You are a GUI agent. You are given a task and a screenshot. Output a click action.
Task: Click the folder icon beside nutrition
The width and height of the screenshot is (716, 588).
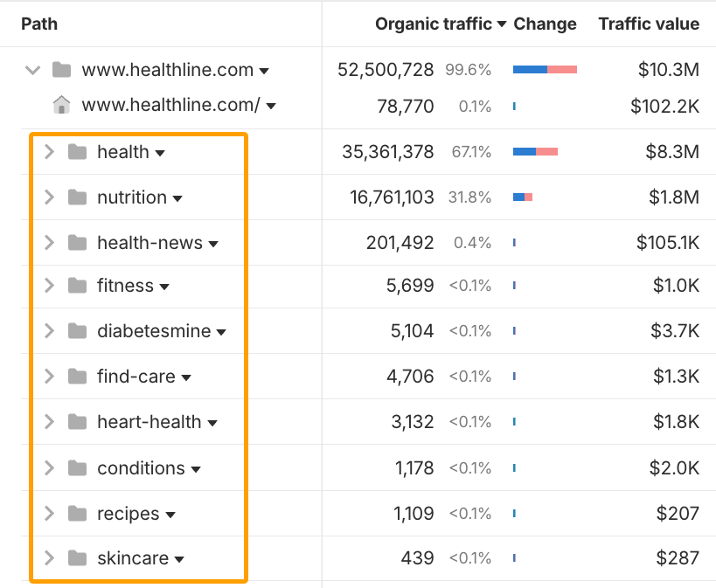pos(76,197)
